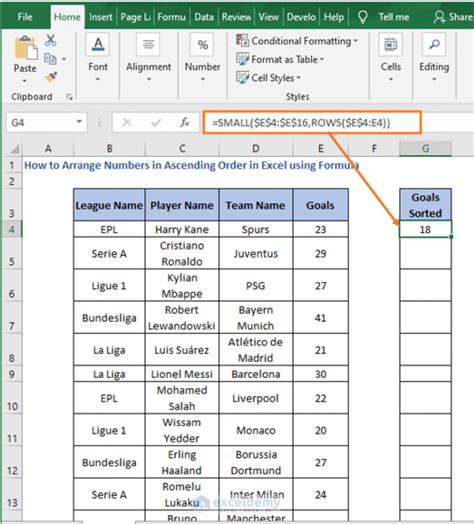Open the Editing magnifier icon

click(434, 44)
